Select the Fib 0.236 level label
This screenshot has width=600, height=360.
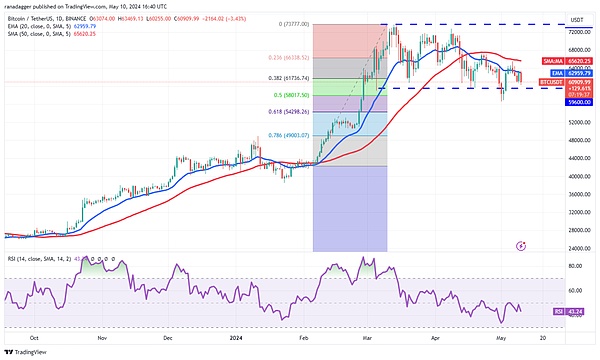[x=289, y=58]
